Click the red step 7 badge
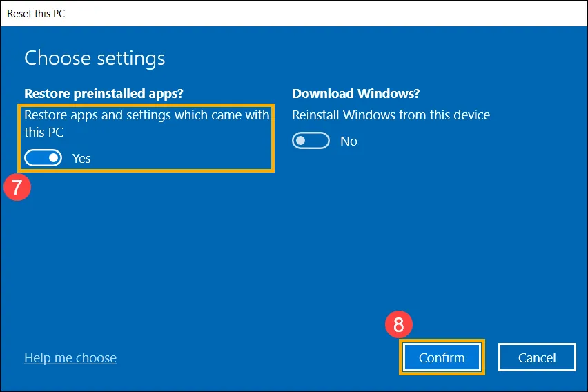Screen dimensions: 588x392 tap(17, 188)
